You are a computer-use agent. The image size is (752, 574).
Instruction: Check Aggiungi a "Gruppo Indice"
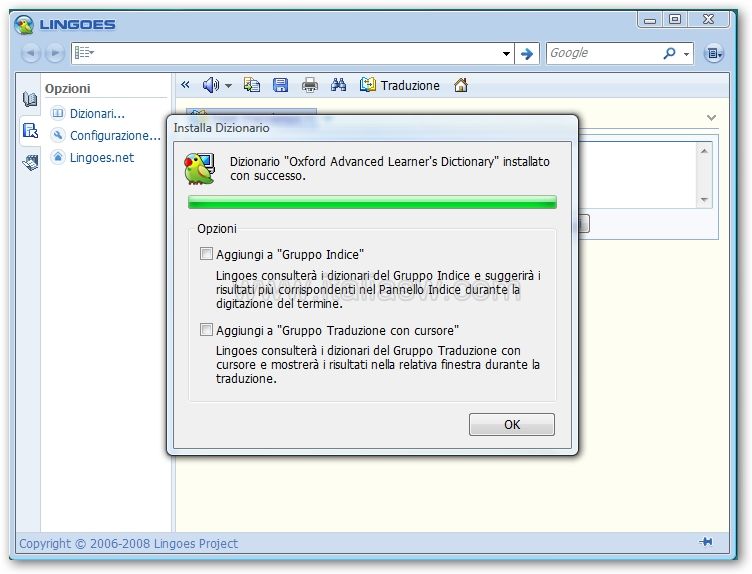(x=206, y=254)
